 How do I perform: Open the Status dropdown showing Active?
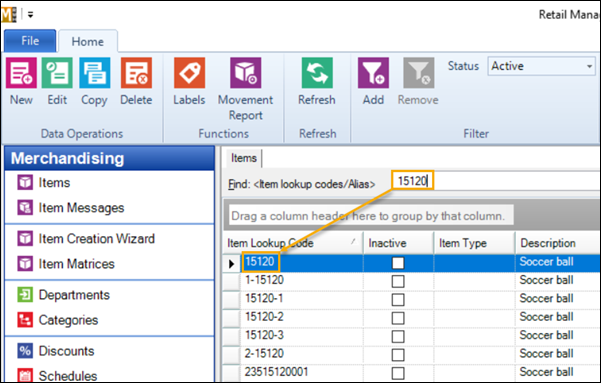pos(542,66)
